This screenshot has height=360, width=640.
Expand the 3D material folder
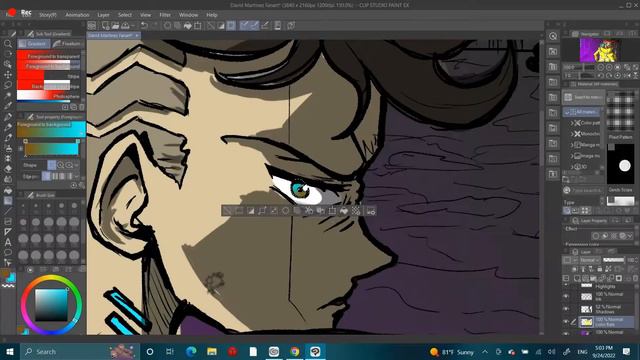pyautogui.click(x=572, y=167)
